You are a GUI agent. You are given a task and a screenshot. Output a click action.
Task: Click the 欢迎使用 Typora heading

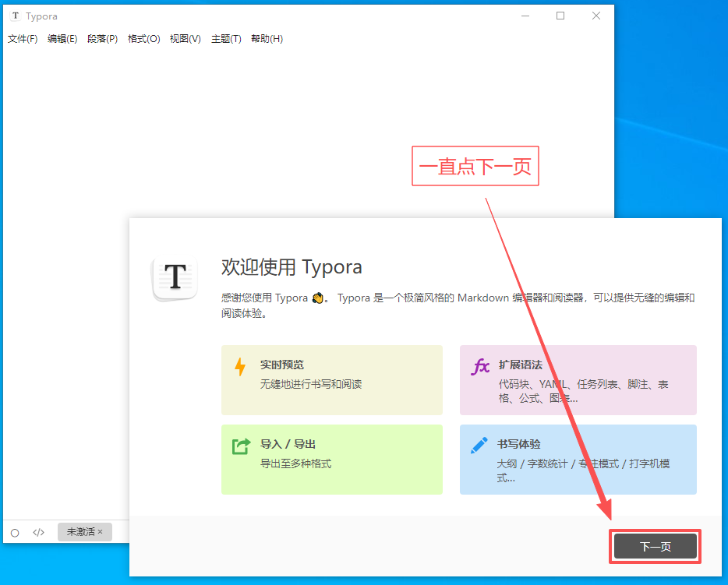click(x=292, y=266)
